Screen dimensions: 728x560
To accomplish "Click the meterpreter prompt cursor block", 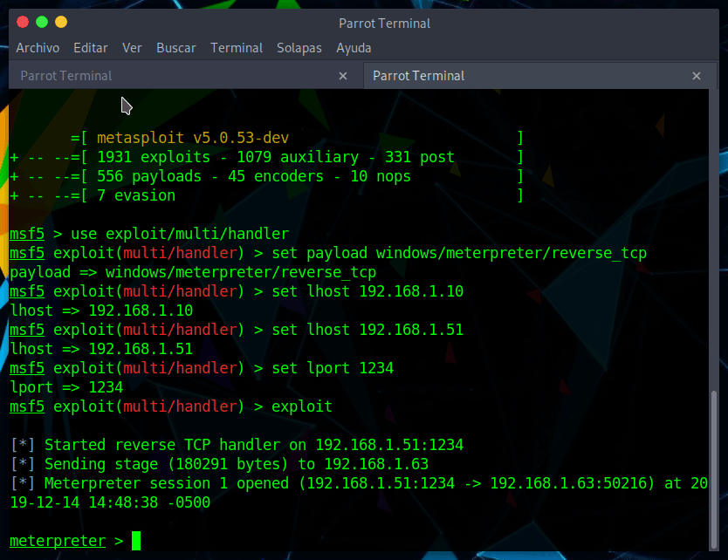I will tap(136, 541).
